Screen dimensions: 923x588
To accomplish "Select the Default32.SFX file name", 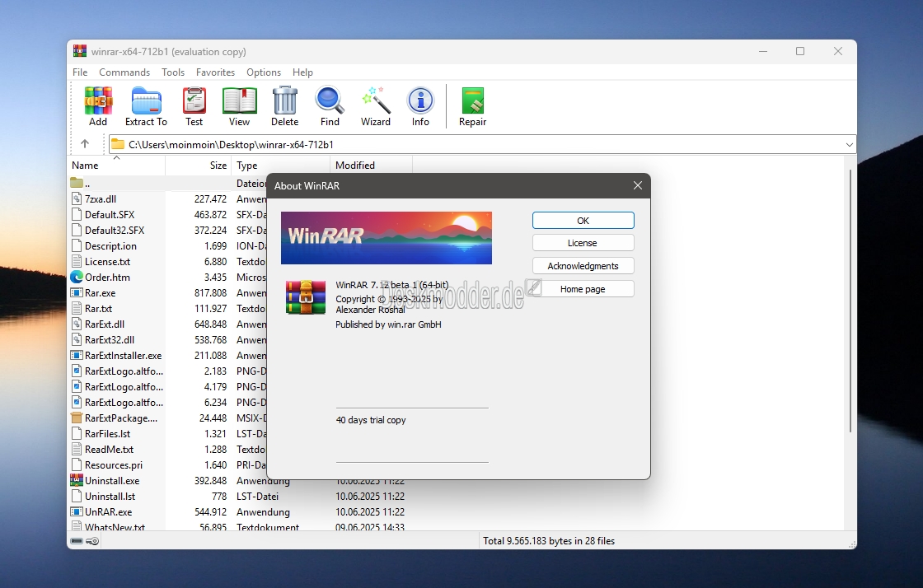I will (115, 231).
